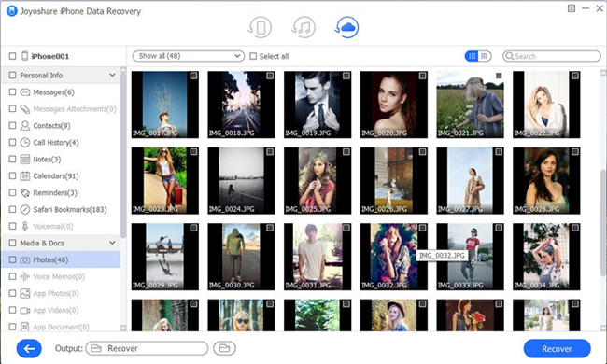Click the Output path Recover field
607x364 pixels.
tap(147, 348)
